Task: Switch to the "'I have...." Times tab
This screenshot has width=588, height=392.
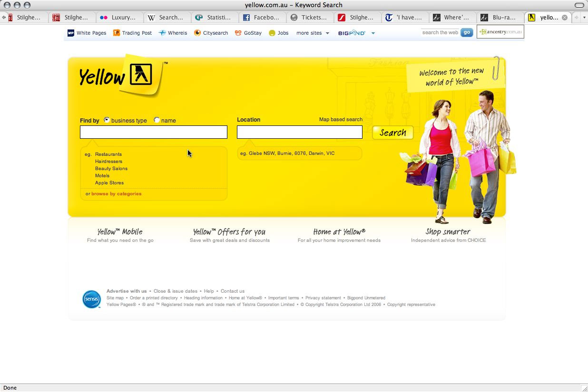Action: [x=405, y=18]
